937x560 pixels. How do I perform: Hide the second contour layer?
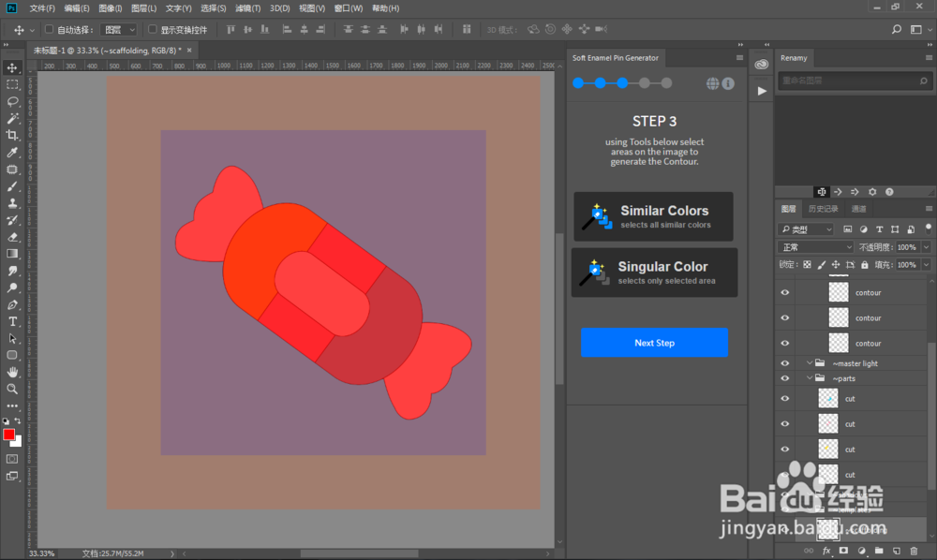point(785,317)
